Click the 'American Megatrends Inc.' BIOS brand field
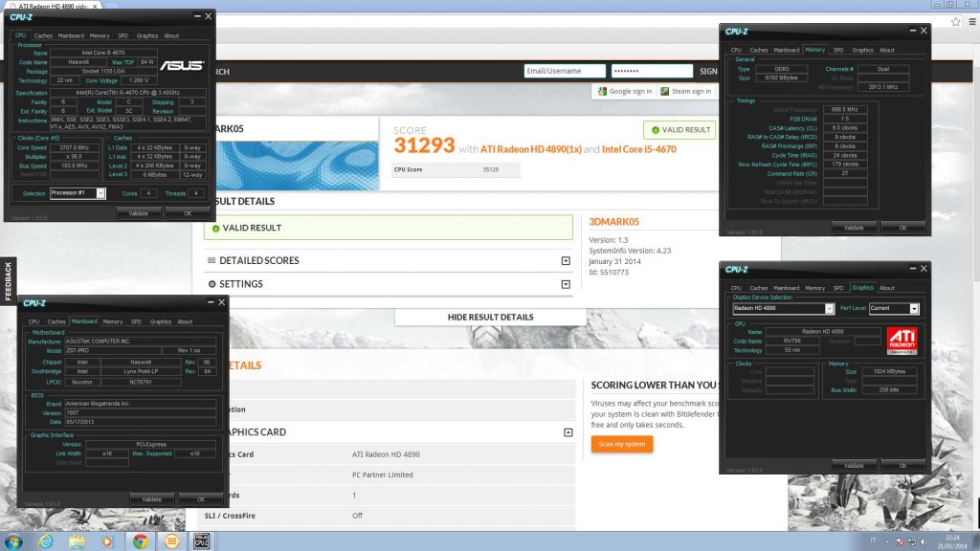980x551 pixels. click(141, 404)
